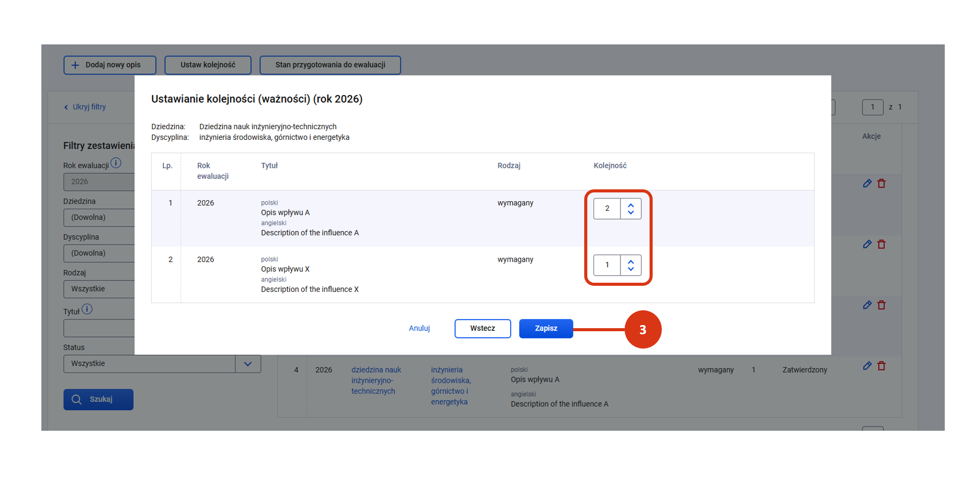Delete the last row using trash icon
Screen dimensions: 980x493
(x=881, y=366)
